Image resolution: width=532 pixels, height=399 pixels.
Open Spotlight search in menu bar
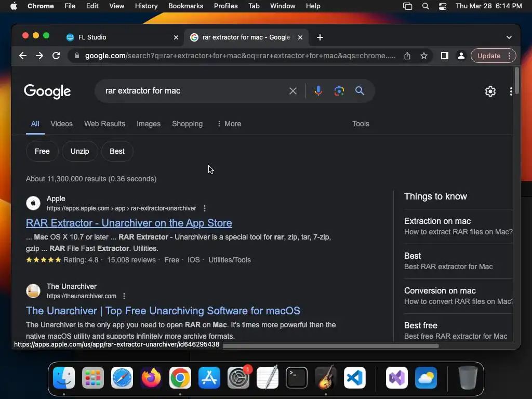425,6
